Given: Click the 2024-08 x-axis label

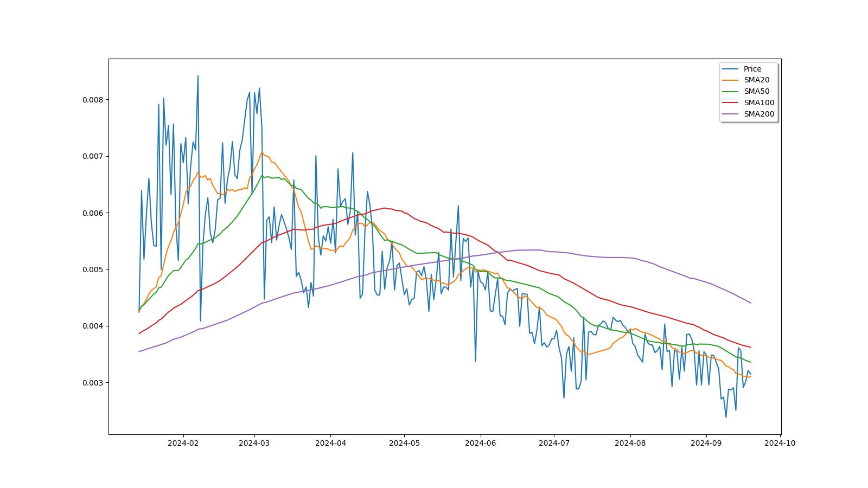Looking at the screenshot, I should [630, 443].
